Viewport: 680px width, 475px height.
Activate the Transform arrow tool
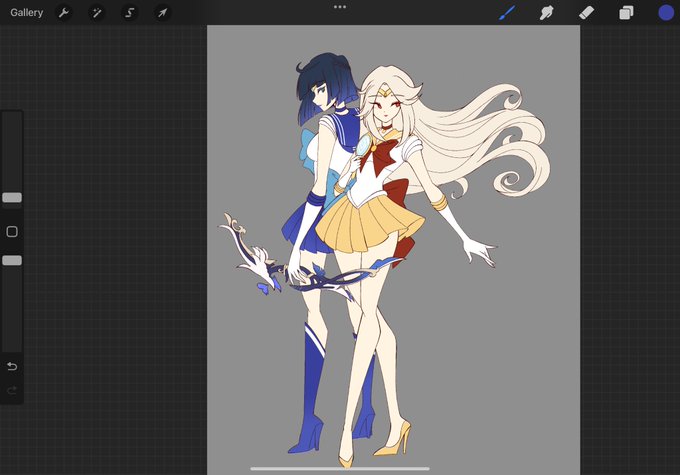pyautogui.click(x=162, y=13)
